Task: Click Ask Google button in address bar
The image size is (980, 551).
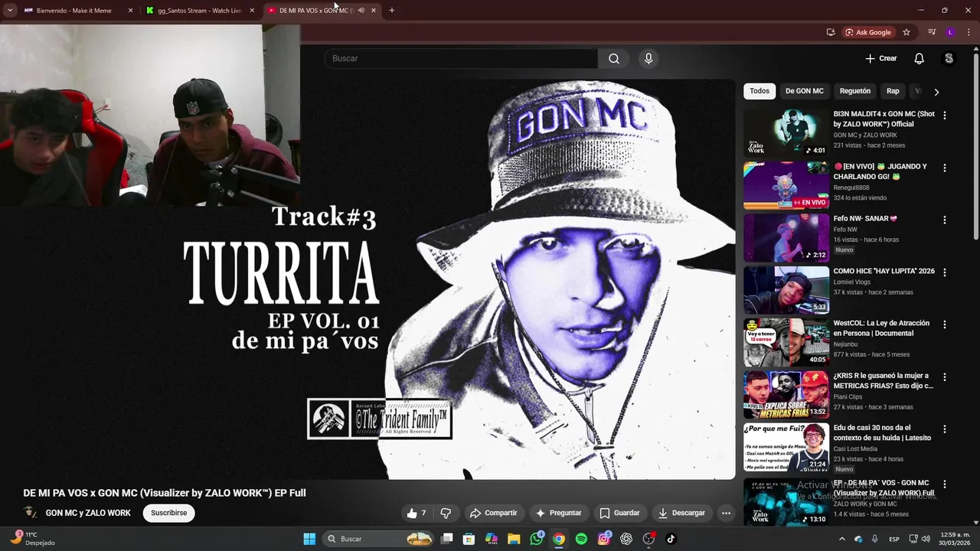Action: pyautogui.click(x=868, y=32)
